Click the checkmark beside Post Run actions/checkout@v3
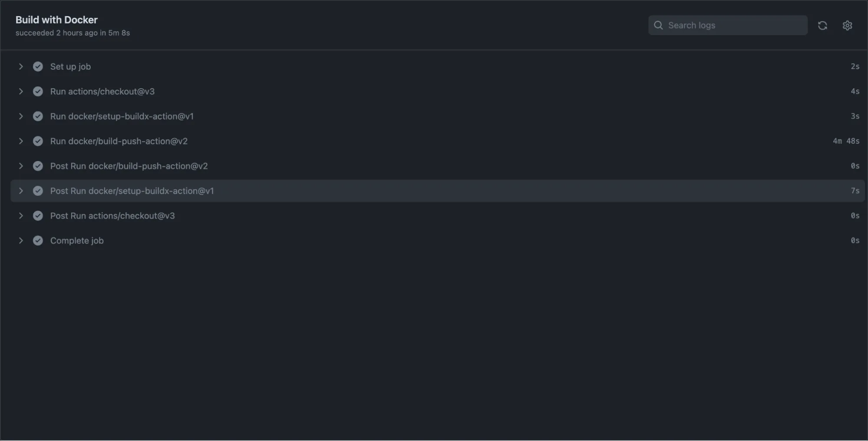 tap(38, 216)
